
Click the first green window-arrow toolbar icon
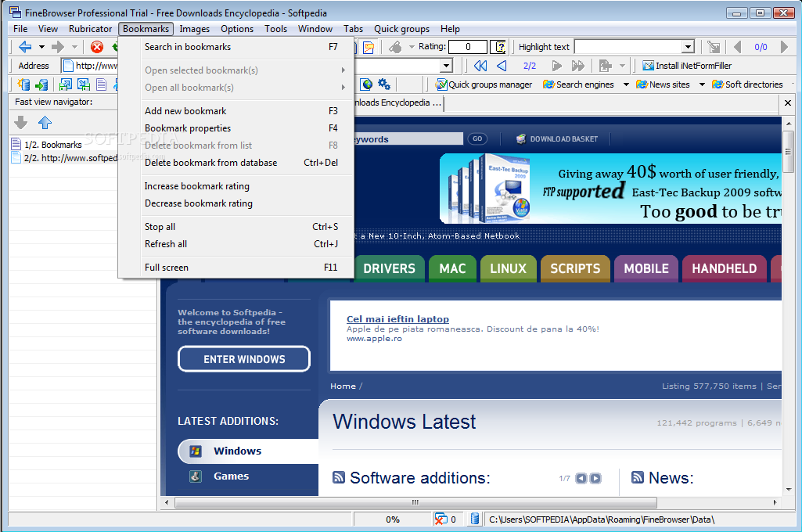[x=66, y=84]
